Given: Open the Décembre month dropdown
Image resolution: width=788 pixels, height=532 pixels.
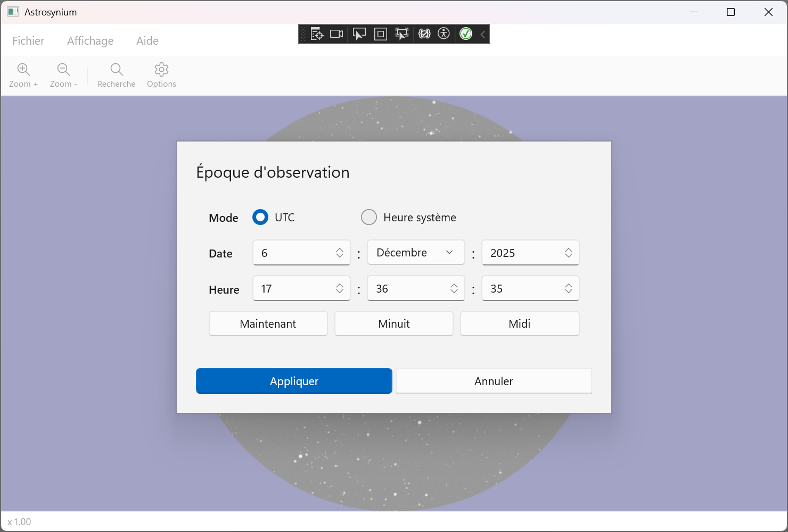Looking at the screenshot, I should [x=415, y=253].
